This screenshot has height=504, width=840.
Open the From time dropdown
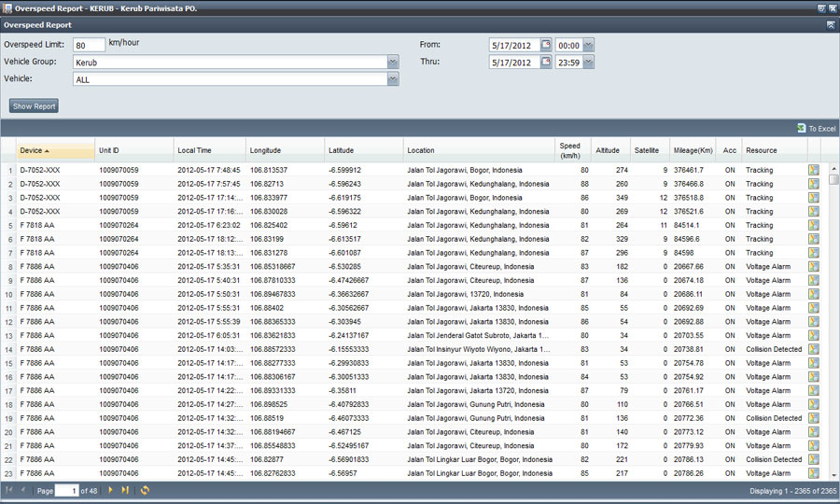pos(589,45)
